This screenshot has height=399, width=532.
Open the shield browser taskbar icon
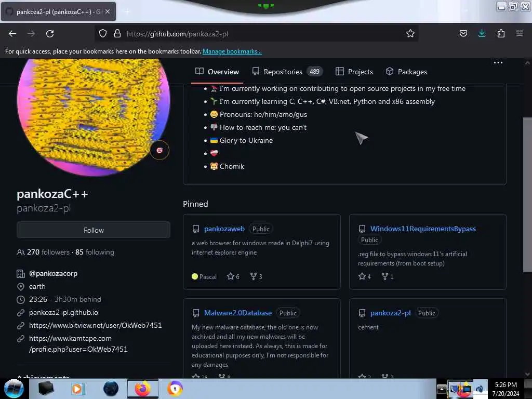click(175, 389)
